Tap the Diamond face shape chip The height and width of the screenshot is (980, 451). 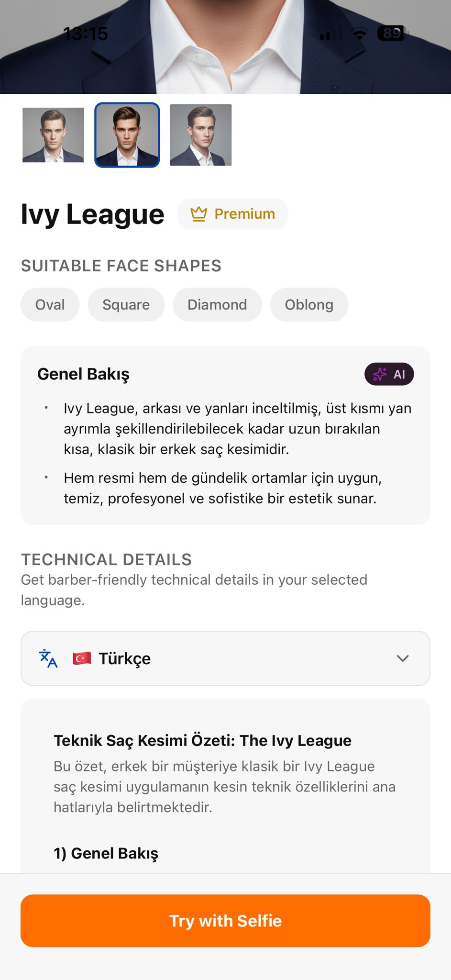pos(217,305)
